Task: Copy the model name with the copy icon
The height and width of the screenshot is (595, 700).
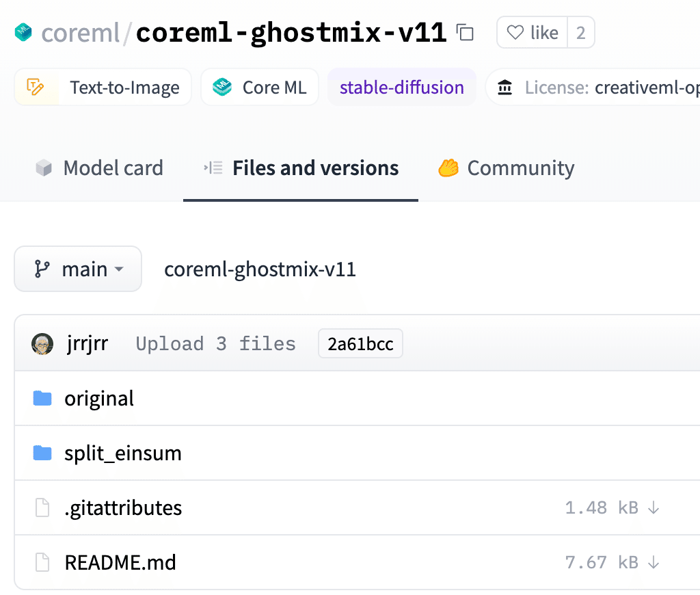Action: (x=465, y=32)
